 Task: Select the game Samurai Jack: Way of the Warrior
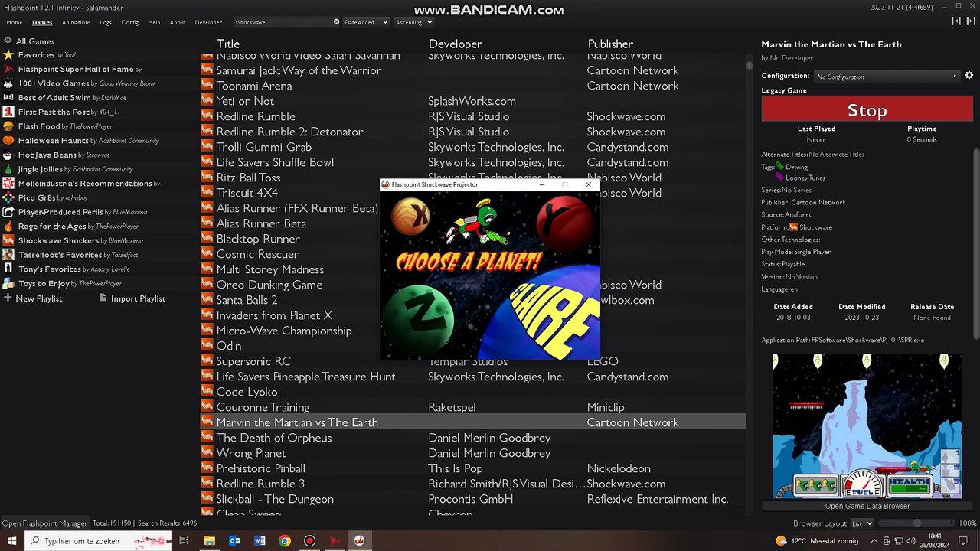click(473, 70)
